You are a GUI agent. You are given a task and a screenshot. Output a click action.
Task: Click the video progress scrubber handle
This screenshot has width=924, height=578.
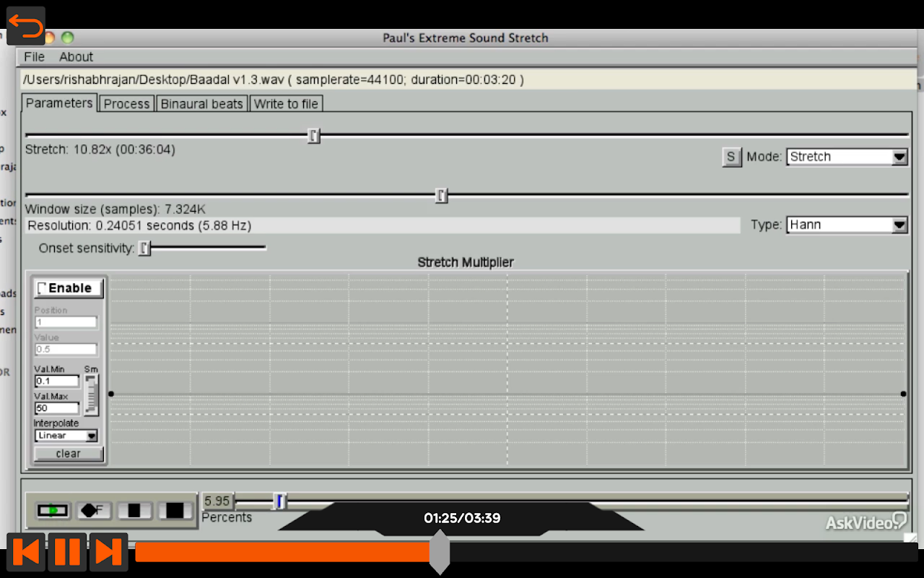[440, 552]
